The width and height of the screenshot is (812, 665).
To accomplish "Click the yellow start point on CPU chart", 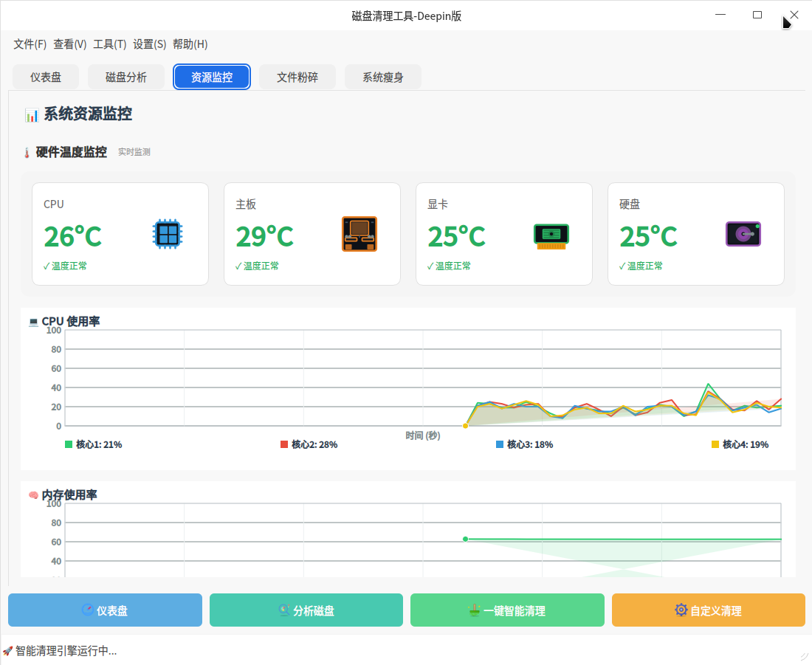I will (x=466, y=426).
